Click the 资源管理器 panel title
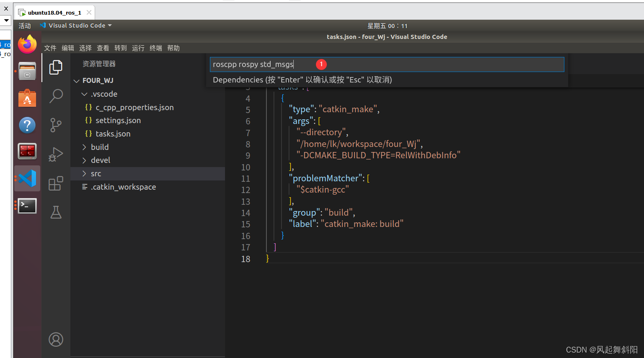The height and width of the screenshot is (358, 644). click(x=99, y=64)
